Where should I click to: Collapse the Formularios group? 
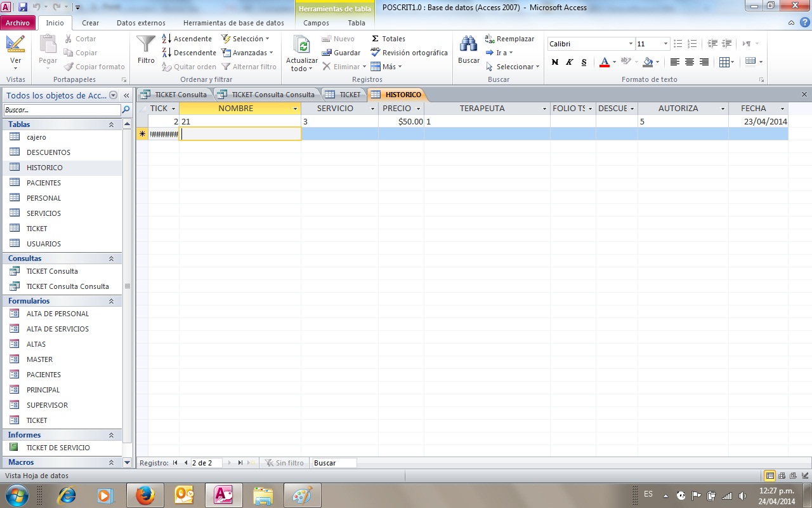[111, 301]
